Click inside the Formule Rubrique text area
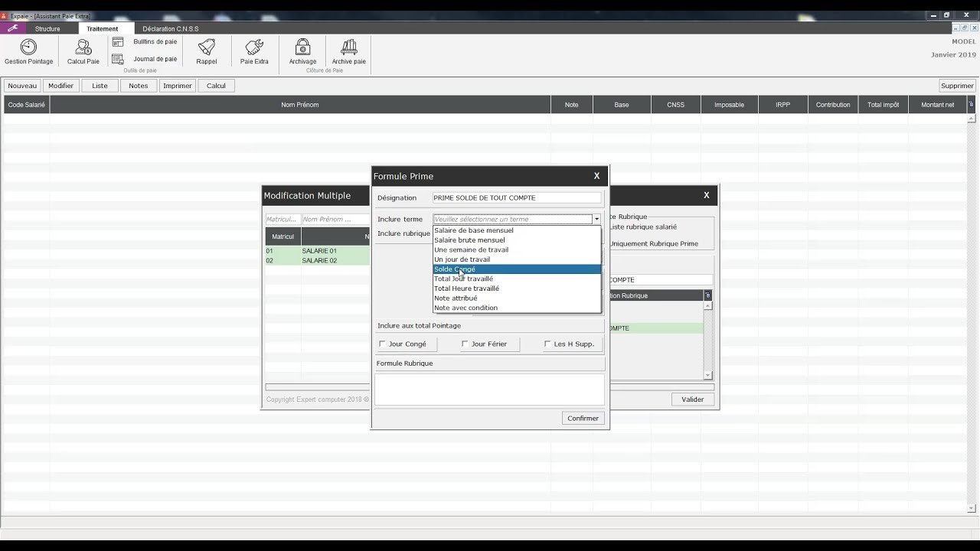 coord(489,390)
